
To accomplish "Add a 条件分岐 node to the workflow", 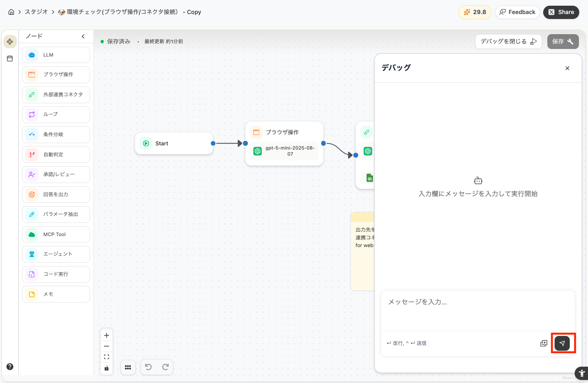I will [x=56, y=134].
